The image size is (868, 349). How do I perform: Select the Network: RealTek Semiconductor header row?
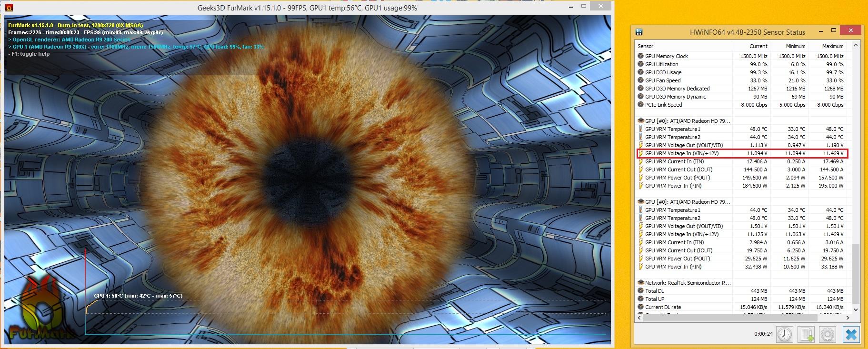point(688,283)
